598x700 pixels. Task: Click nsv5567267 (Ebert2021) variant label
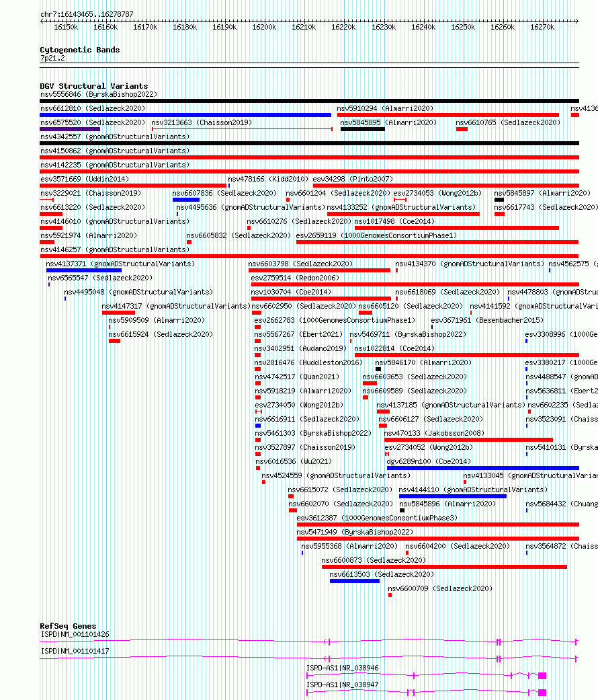tap(299, 334)
